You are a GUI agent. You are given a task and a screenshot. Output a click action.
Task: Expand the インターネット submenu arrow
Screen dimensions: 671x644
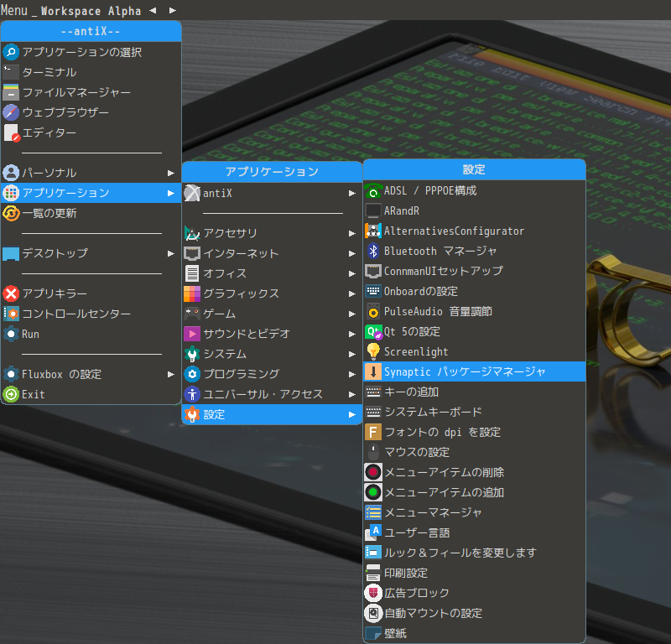pyautogui.click(x=351, y=253)
